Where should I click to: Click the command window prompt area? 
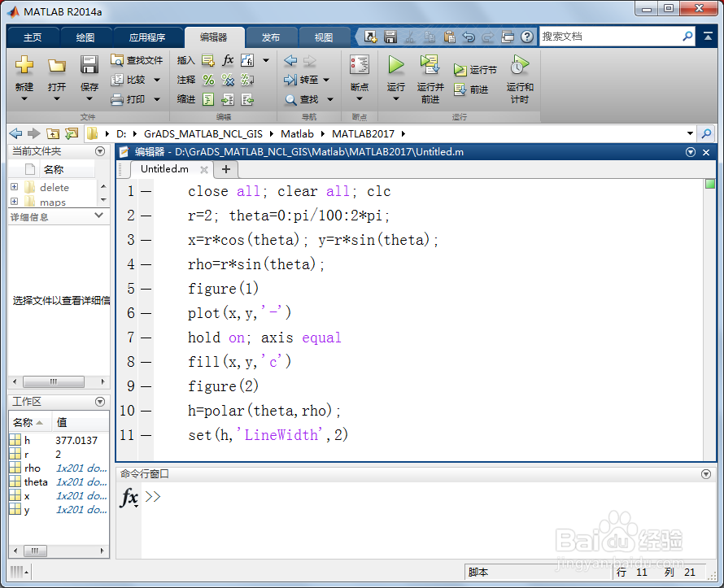430,520
